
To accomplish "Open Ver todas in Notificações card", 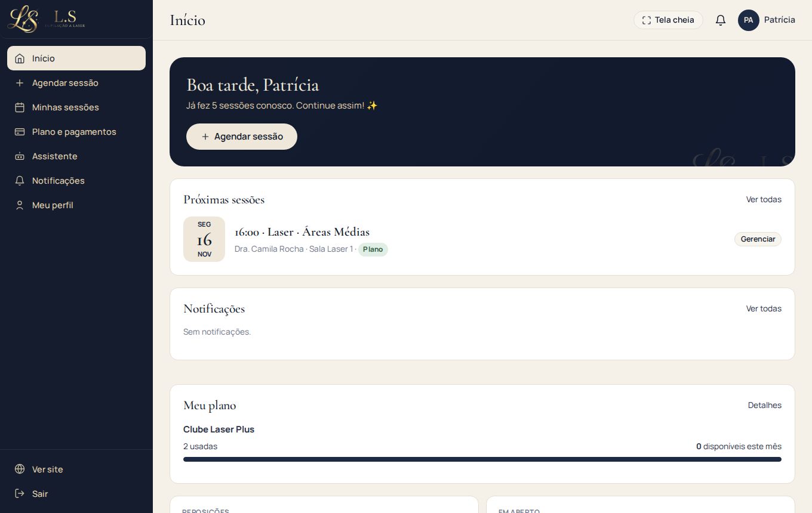I will click(764, 308).
